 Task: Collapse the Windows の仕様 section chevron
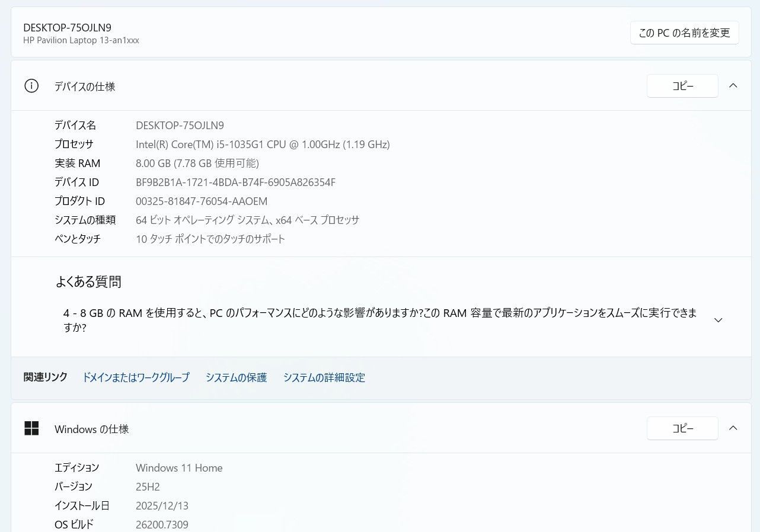[733, 428]
